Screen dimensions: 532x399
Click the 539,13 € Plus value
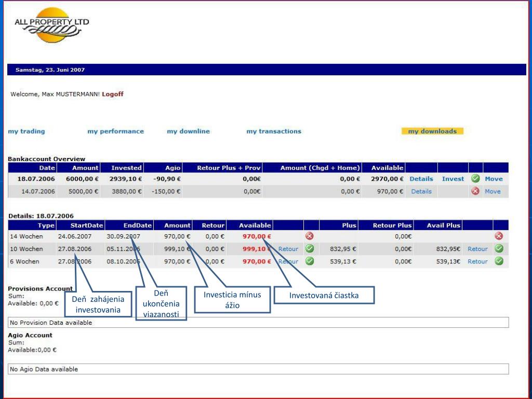point(343,262)
